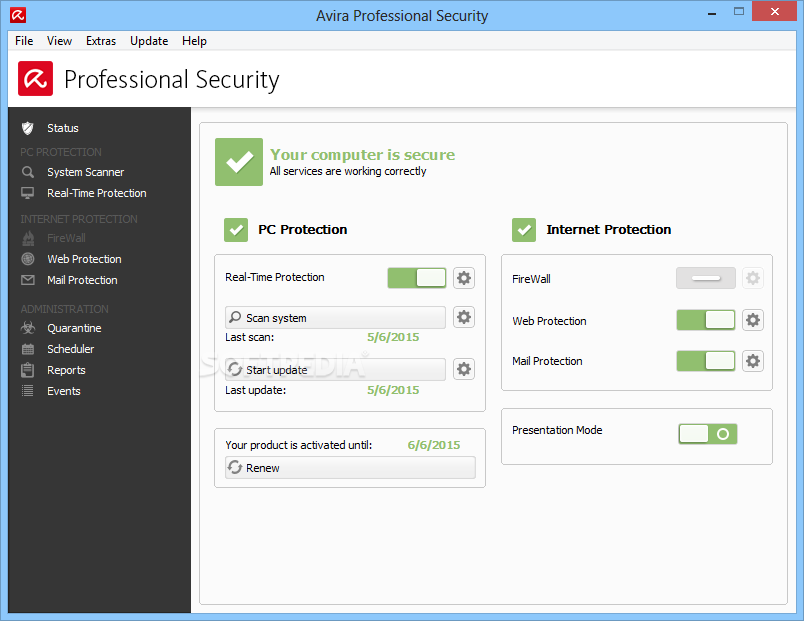Click the Last update date 5/6/2015

[393, 390]
